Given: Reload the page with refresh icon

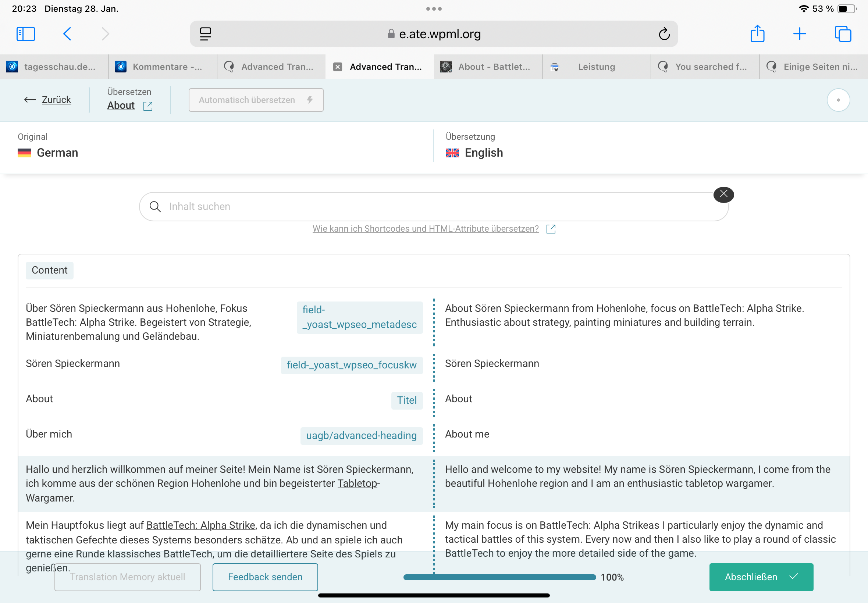Looking at the screenshot, I should [664, 34].
